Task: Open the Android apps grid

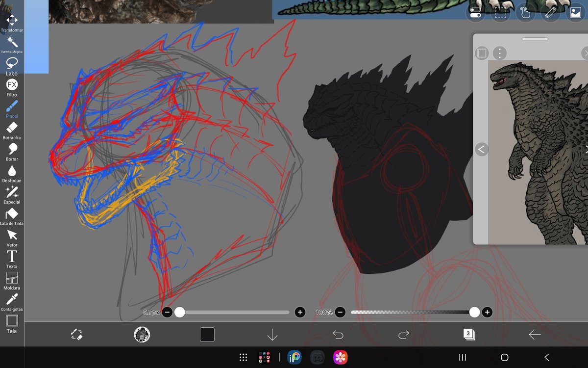Action: coord(243,358)
